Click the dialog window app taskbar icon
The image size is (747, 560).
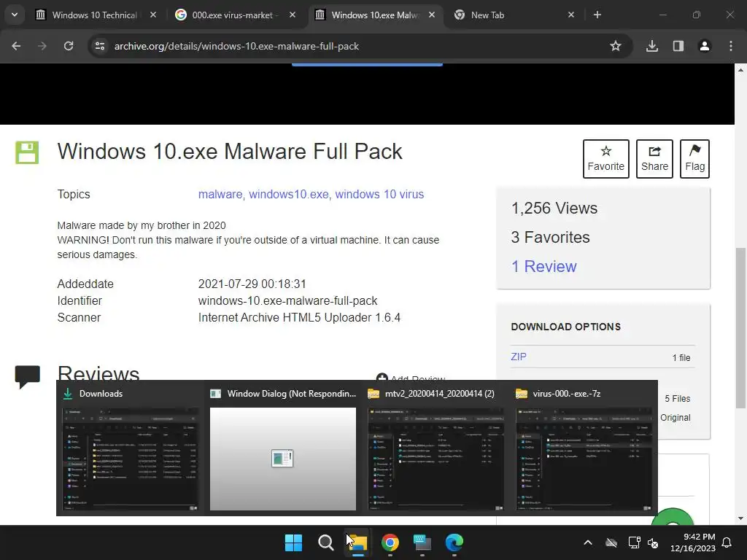pos(422,542)
